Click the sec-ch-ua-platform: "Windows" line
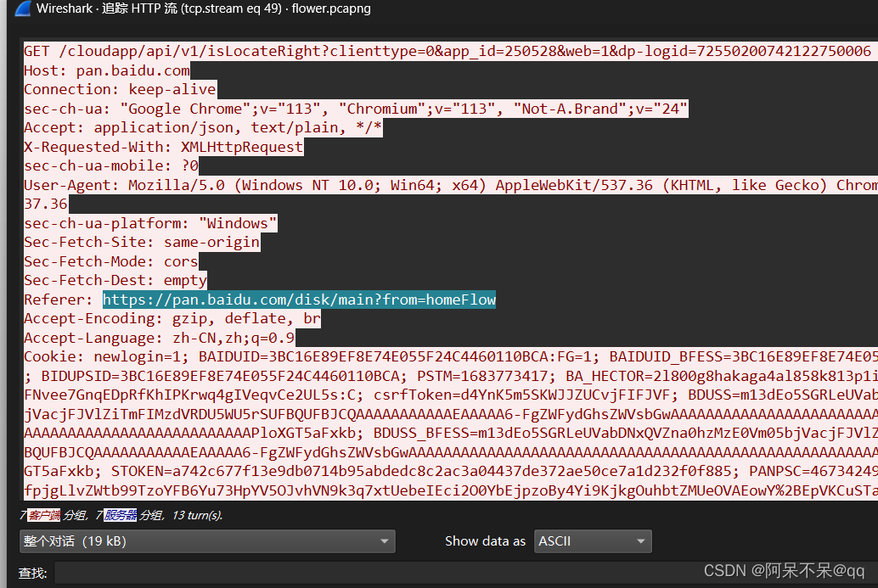 (x=150, y=223)
